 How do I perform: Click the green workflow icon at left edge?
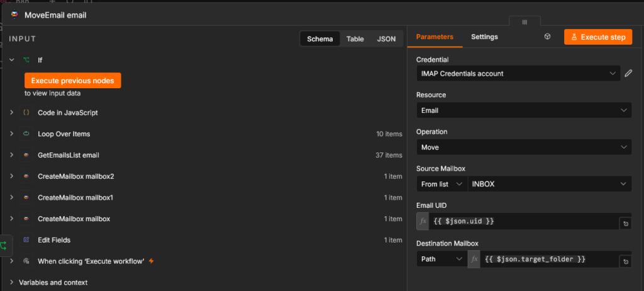click(x=4, y=246)
